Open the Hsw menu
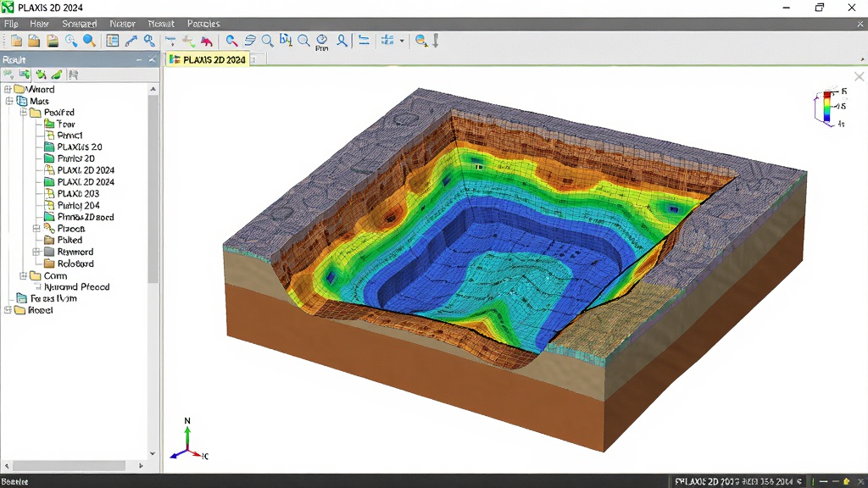 point(39,24)
